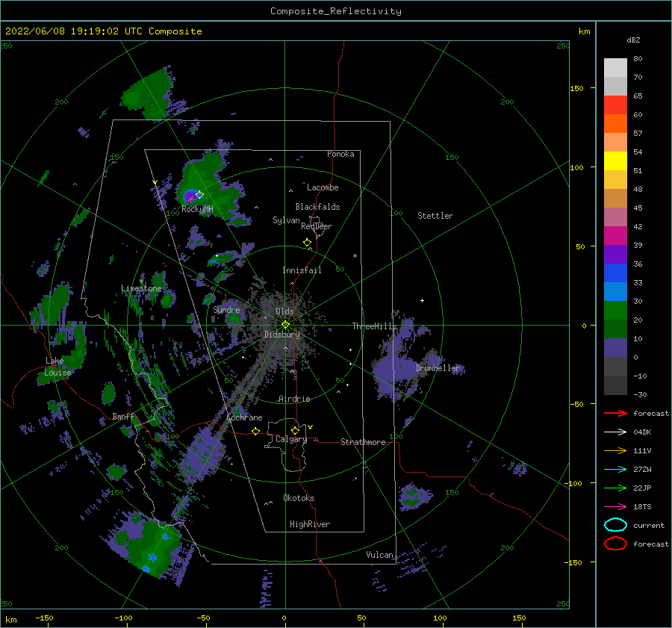
Task: Click the yellow diamond marker below RedDeer
Action: [x=308, y=242]
